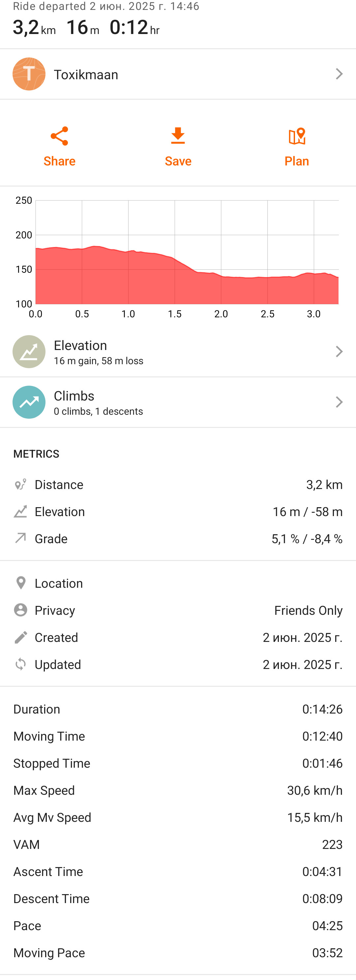Tap the Updated sync icon
Screen dimensions: 356x980
coord(20,664)
